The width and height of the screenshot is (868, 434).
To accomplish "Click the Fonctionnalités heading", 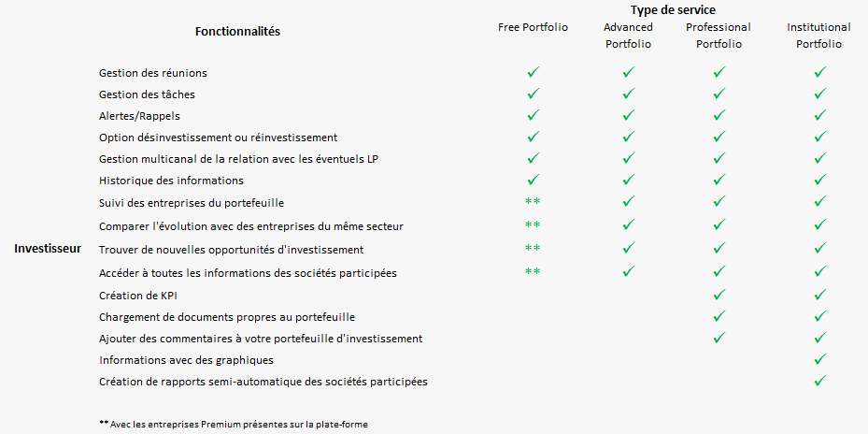I will point(237,32).
